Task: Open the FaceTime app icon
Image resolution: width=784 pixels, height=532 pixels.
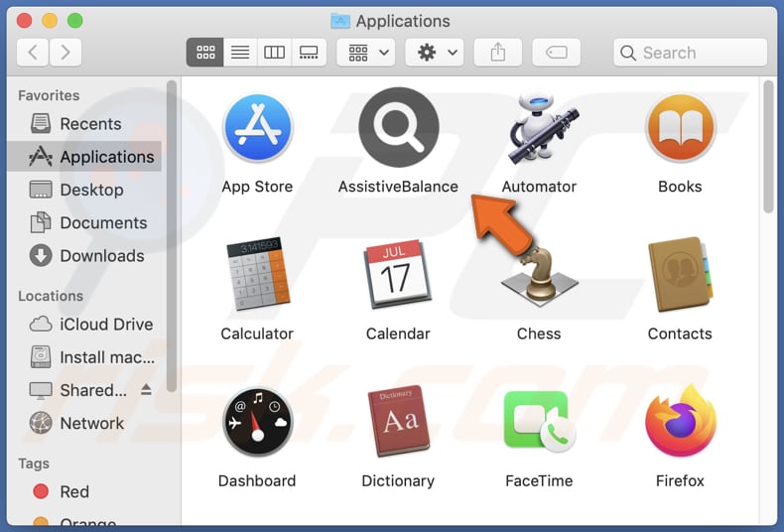Action: point(540,421)
